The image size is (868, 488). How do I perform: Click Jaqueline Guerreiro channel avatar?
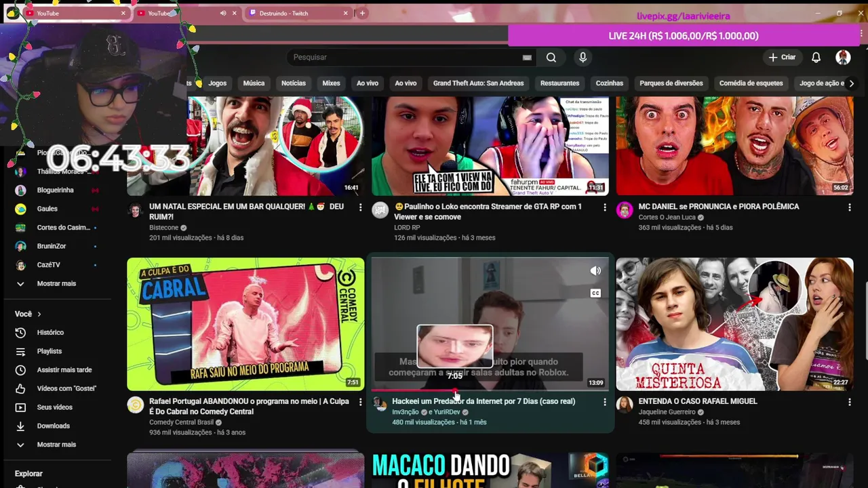(625, 405)
